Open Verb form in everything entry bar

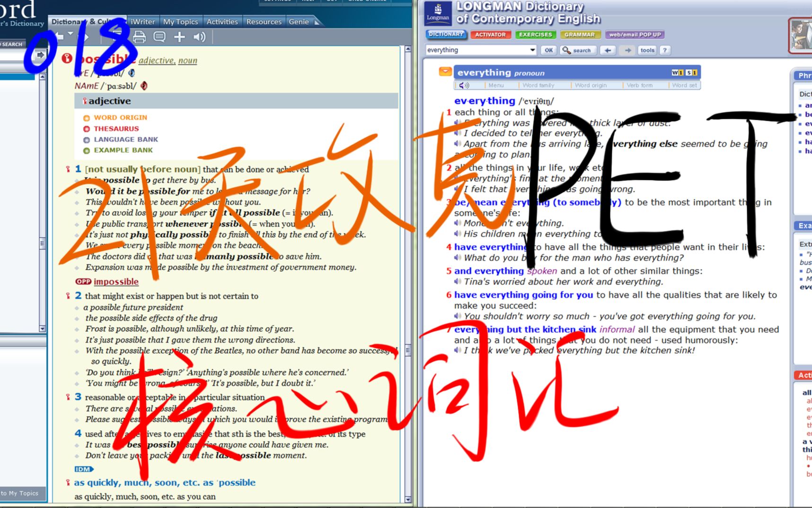tap(639, 85)
